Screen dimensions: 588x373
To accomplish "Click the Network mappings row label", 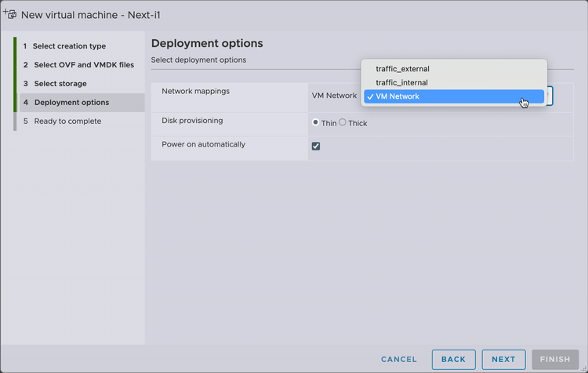I will pos(195,91).
